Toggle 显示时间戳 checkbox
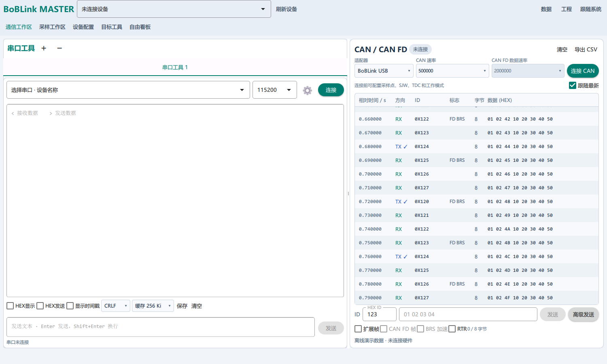 coord(70,306)
